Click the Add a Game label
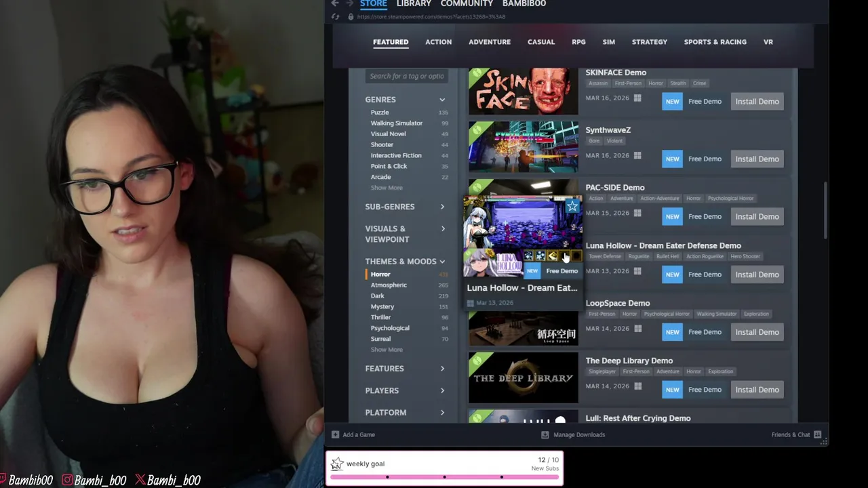Viewport: 868px width, 488px height. coord(359,434)
